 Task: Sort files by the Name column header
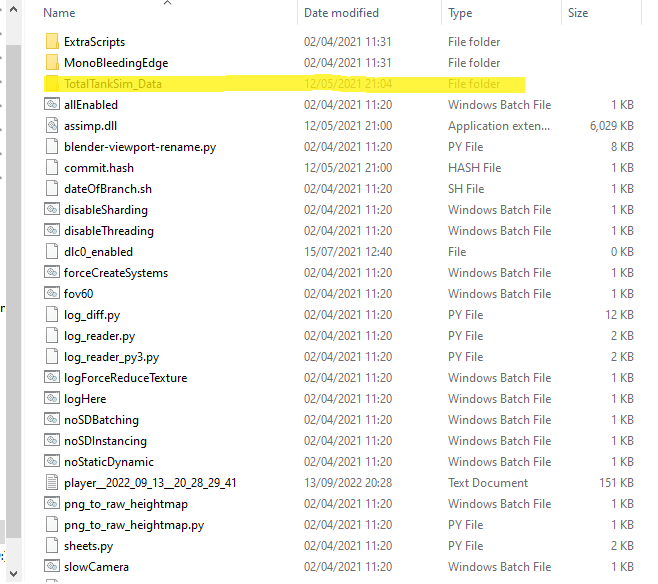60,13
